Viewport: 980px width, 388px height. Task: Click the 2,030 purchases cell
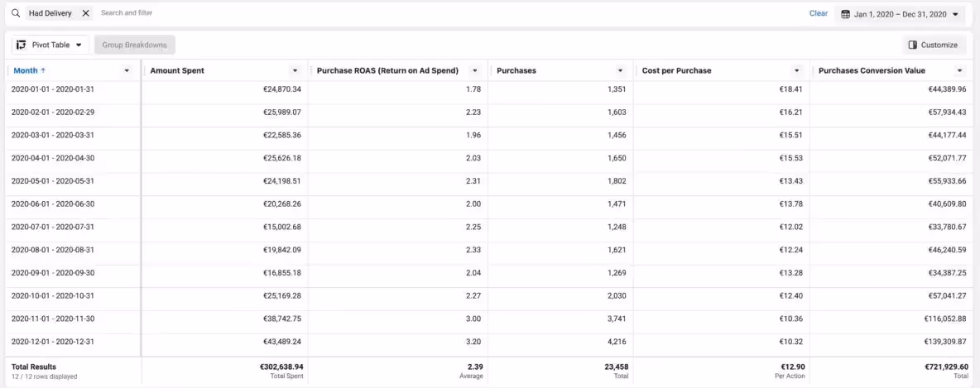tap(617, 295)
